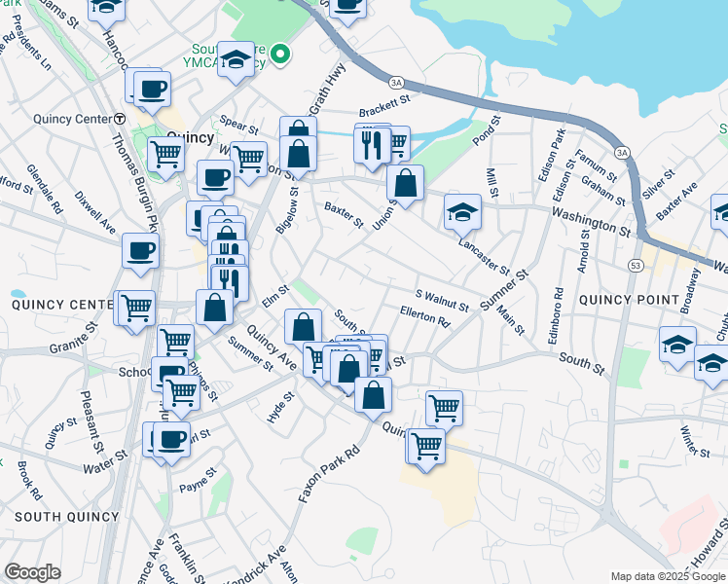728x584 pixels.
Task: Click the shopping cart marker below Quincy label
Action: click(x=165, y=153)
